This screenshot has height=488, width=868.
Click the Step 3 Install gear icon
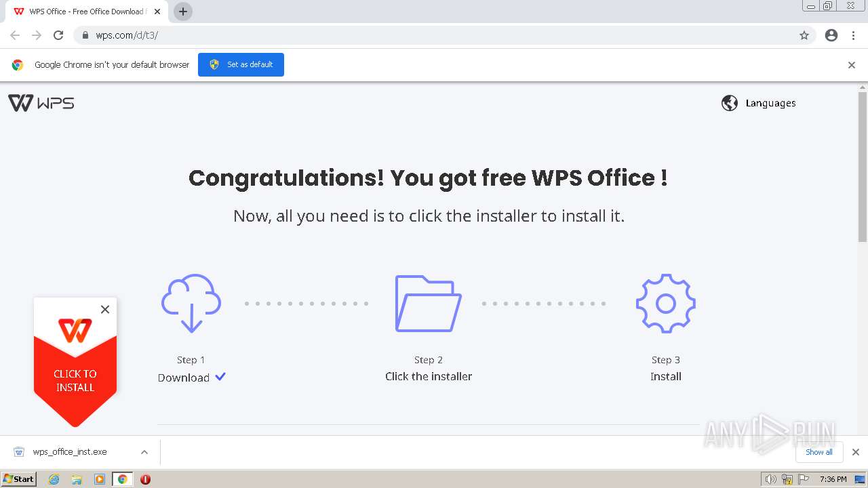pos(665,303)
